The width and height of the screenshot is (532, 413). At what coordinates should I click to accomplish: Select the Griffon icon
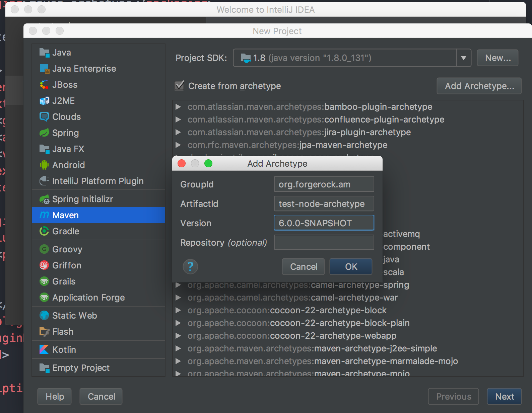pyautogui.click(x=44, y=265)
